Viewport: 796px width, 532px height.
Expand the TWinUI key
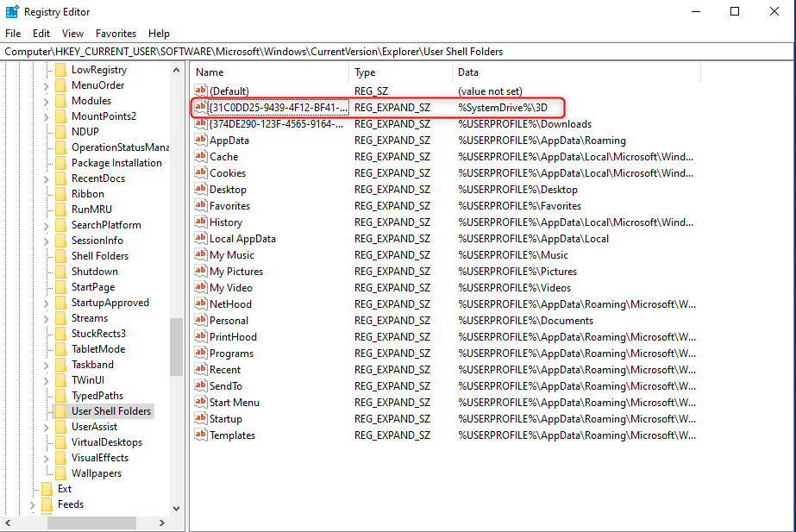tap(47, 381)
